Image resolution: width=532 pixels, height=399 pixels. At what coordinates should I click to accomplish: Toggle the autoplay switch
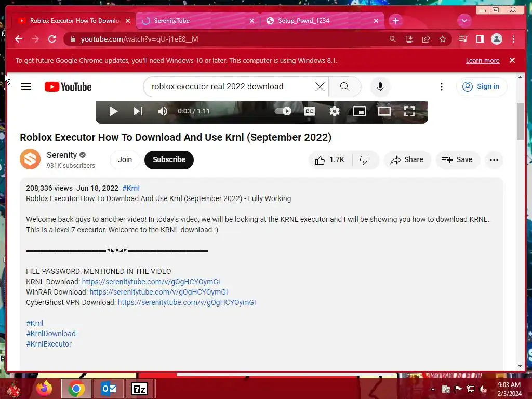283,111
